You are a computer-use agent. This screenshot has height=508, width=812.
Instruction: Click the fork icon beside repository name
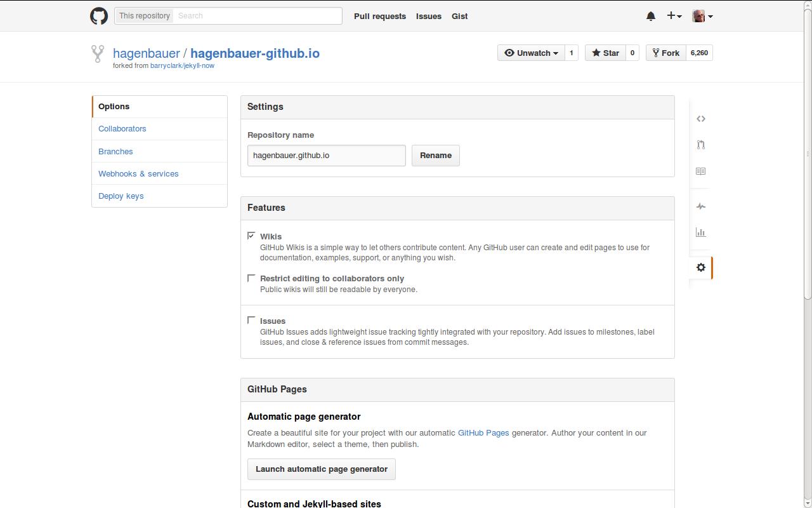click(97, 55)
